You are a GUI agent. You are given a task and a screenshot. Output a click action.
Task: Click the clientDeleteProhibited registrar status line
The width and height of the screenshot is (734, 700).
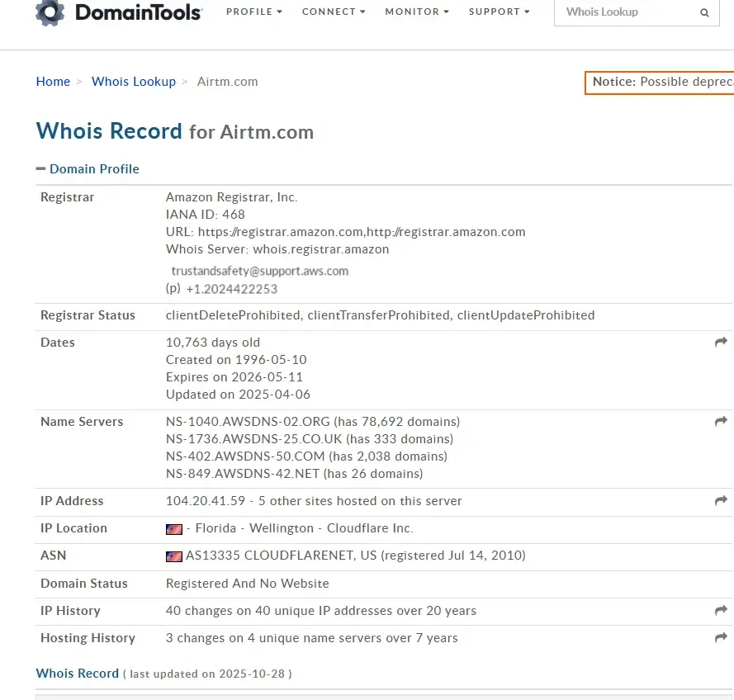pyautogui.click(x=380, y=315)
